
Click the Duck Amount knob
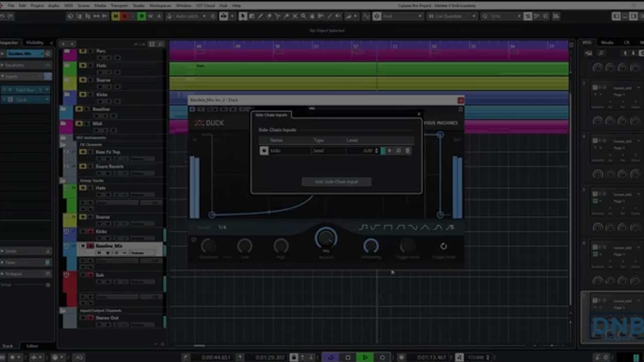326,238
